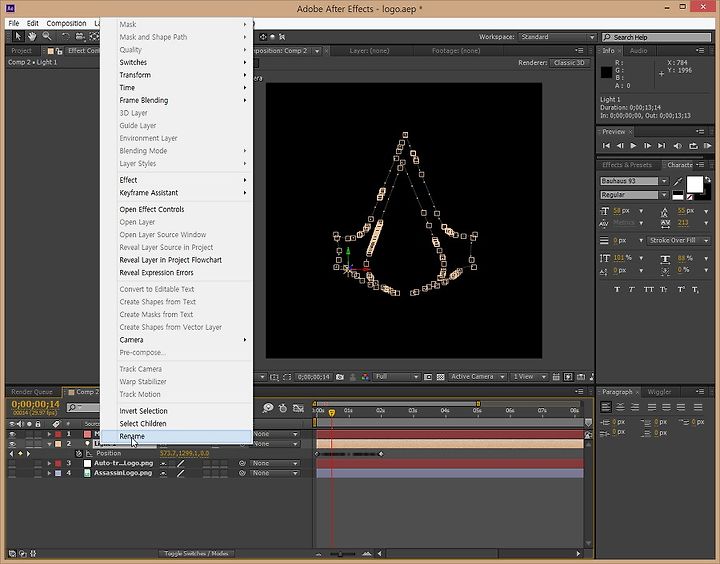The height and width of the screenshot is (564, 720).
Task: Align paragraph text center
Action: click(x=620, y=407)
